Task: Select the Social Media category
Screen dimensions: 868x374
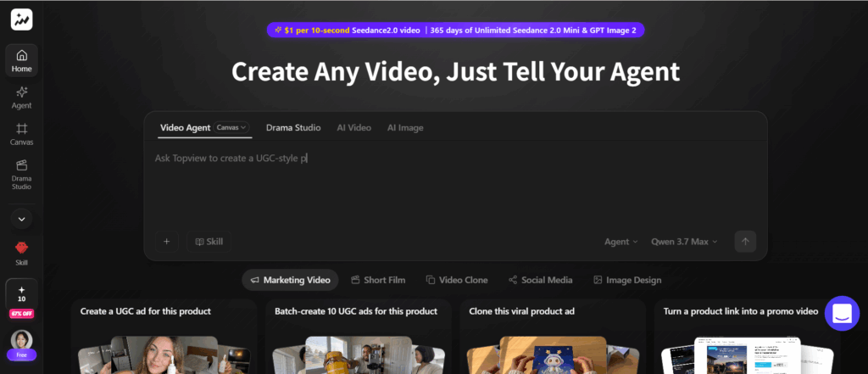Action: 540,280
